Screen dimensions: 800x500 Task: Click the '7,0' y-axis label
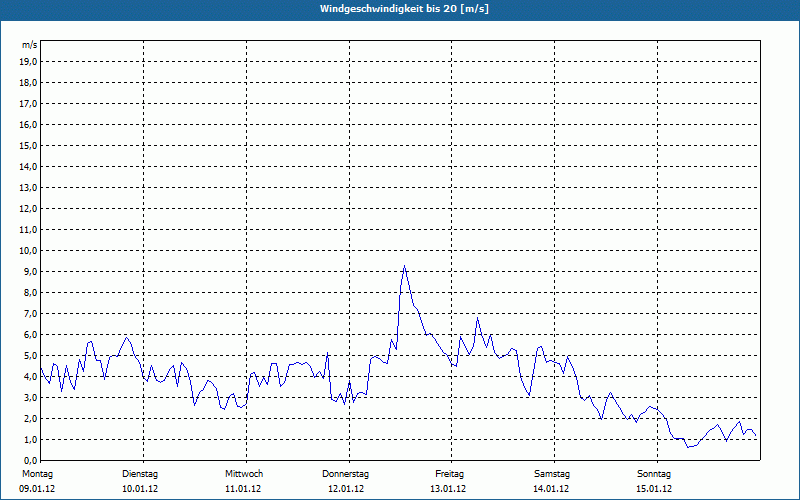point(30,314)
